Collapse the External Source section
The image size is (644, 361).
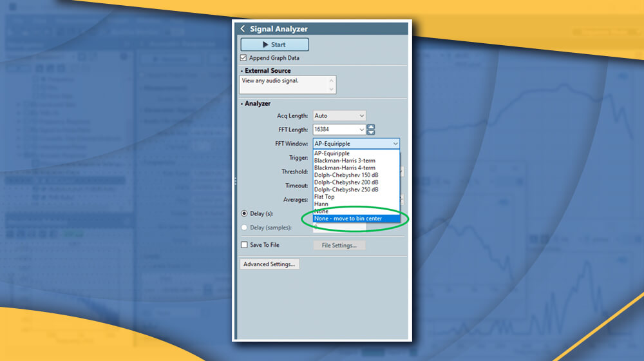241,71
